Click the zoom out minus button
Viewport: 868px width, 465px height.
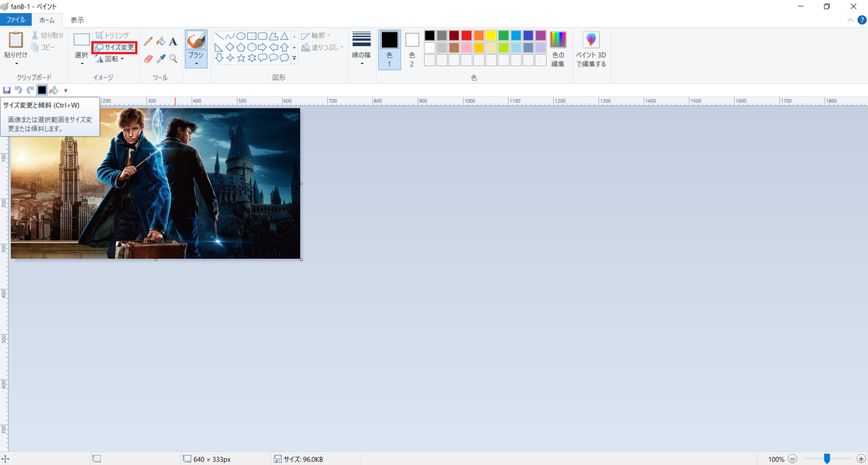pyautogui.click(x=793, y=458)
